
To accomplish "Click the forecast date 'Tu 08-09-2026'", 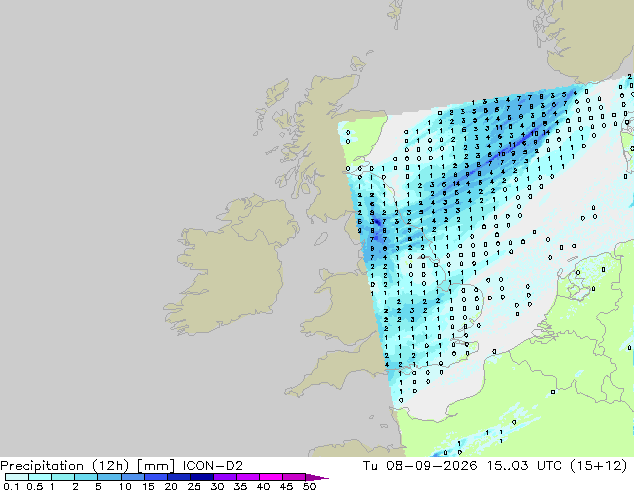I will tap(420, 466).
